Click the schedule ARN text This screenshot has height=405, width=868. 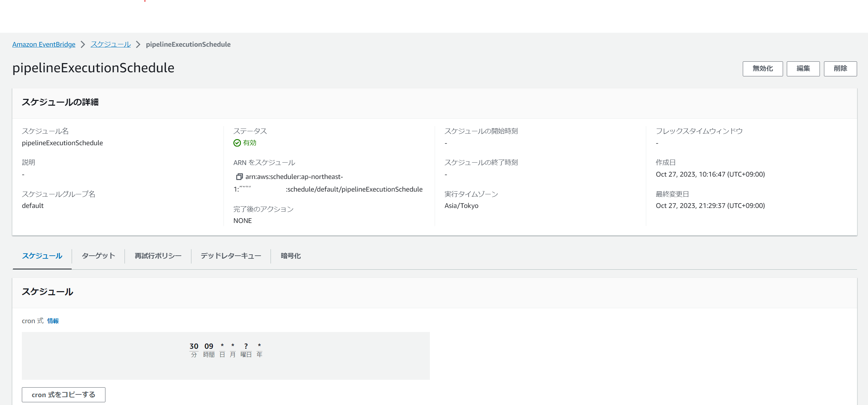coord(355,190)
